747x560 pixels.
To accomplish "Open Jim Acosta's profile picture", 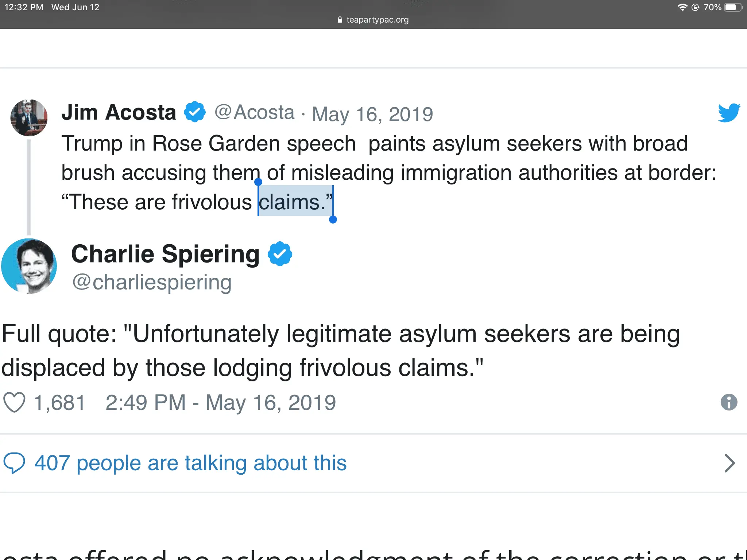I will pos(29,118).
